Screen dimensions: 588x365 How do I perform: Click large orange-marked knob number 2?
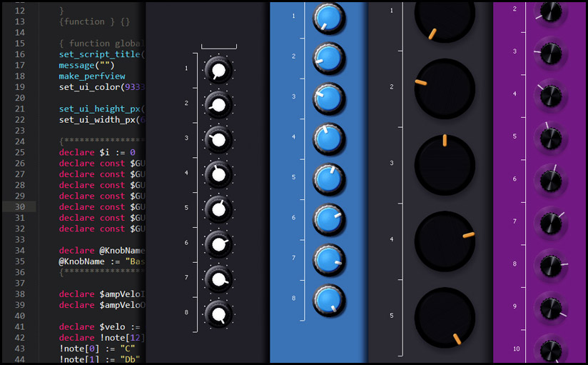point(445,89)
